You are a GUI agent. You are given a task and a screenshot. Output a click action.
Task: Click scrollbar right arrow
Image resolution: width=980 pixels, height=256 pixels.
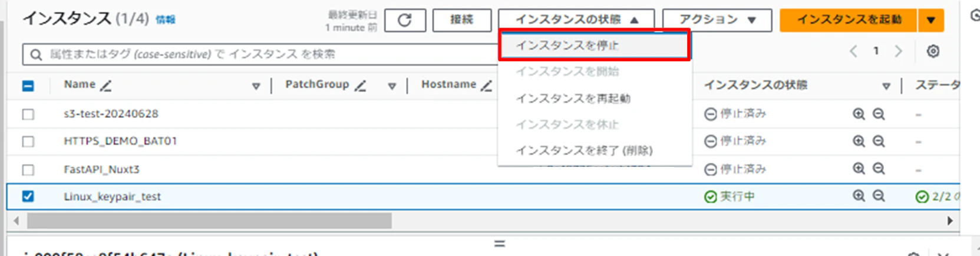coord(950,221)
